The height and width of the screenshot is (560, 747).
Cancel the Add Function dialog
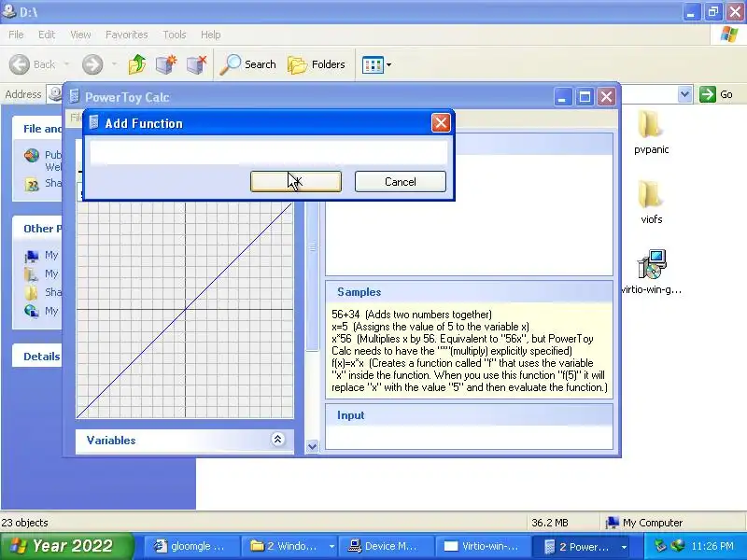click(x=401, y=181)
